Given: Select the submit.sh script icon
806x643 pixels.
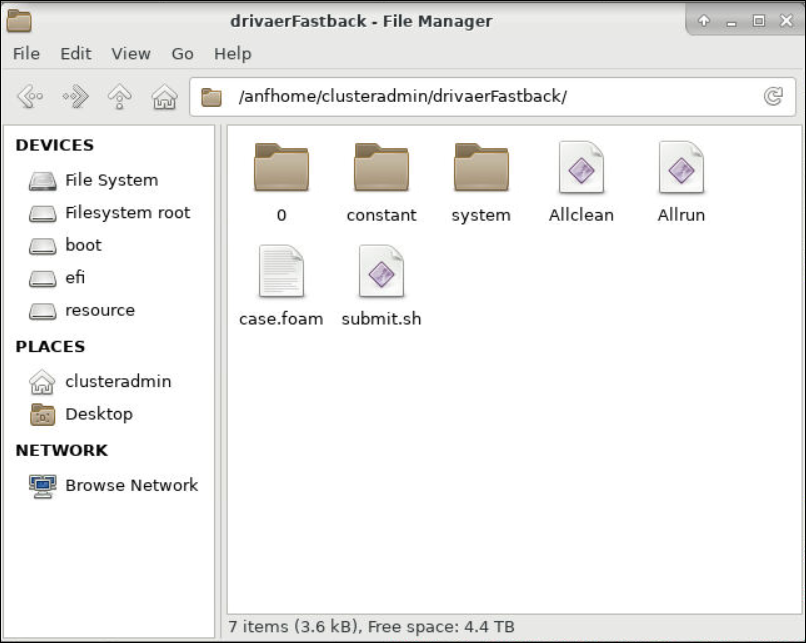Looking at the screenshot, I should pyautogui.click(x=381, y=271).
